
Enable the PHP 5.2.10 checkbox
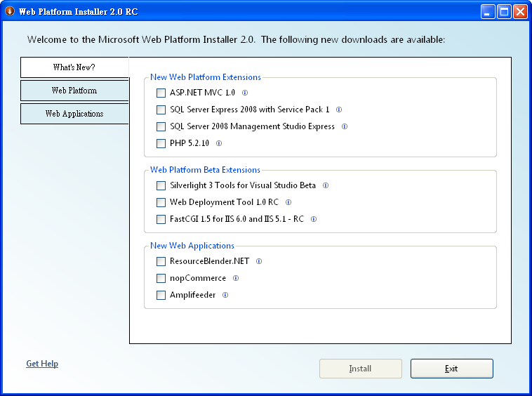(x=161, y=143)
